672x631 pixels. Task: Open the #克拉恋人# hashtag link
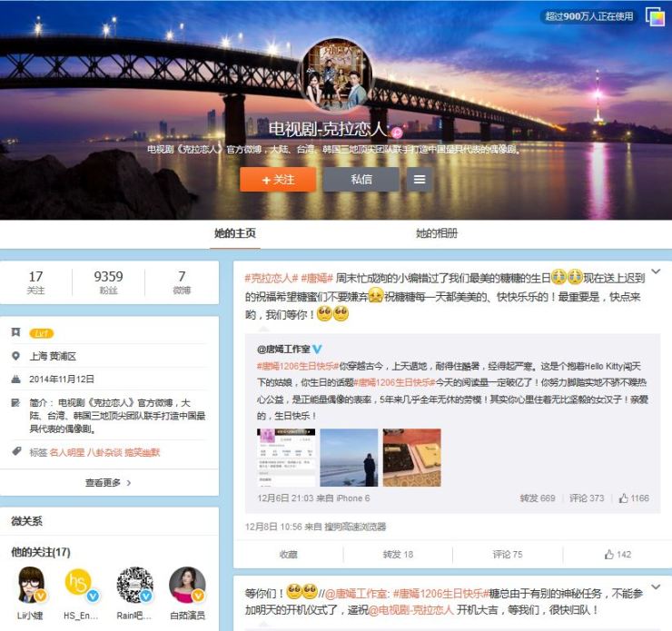point(272,278)
